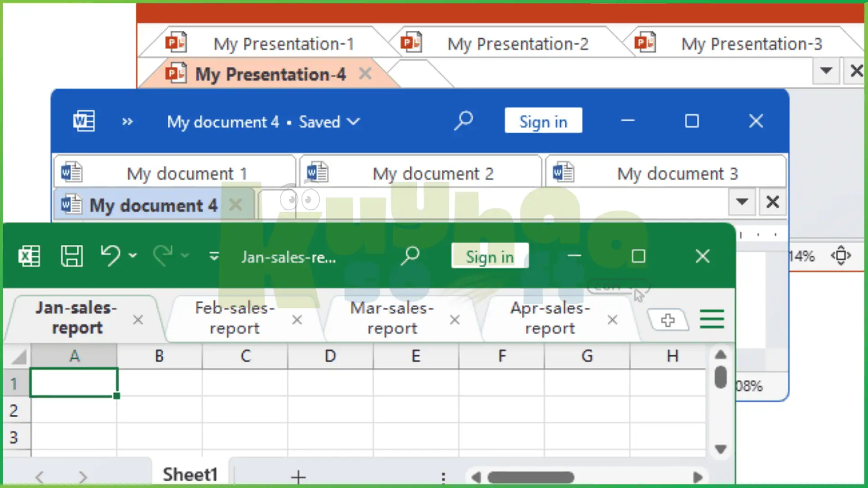Switch to Feb-sales-report tab

click(x=234, y=318)
